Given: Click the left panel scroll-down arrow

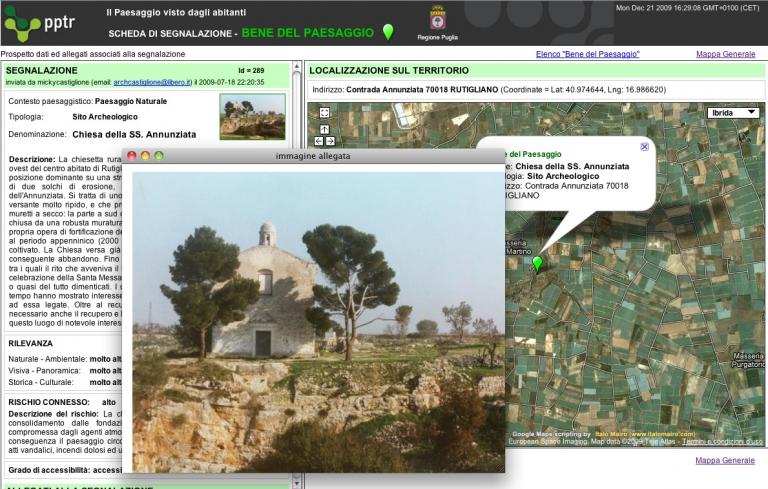Looking at the screenshot, I should point(296,483).
